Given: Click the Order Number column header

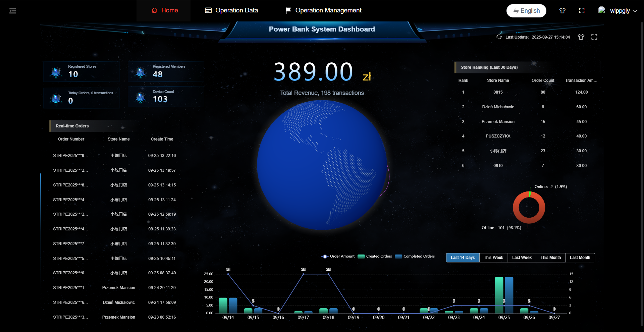Looking at the screenshot, I should (71, 139).
